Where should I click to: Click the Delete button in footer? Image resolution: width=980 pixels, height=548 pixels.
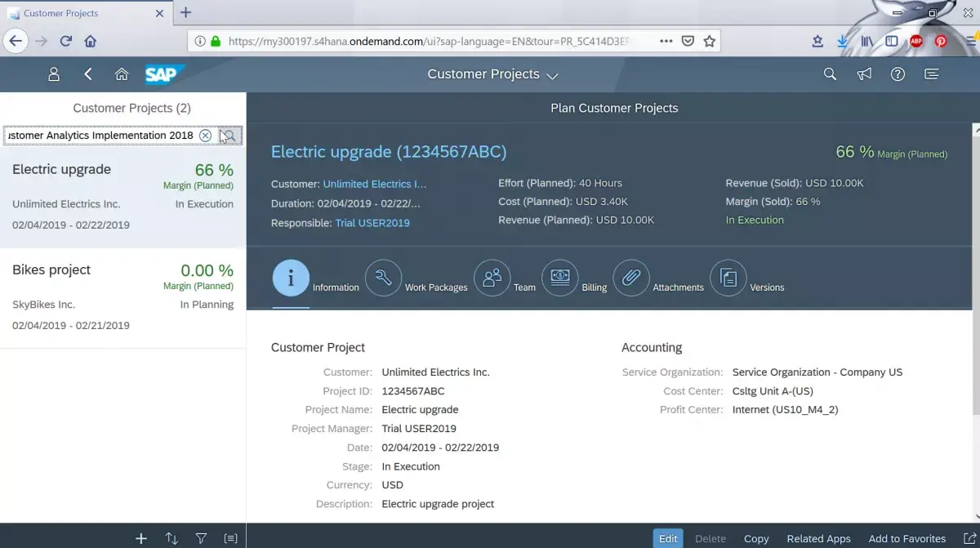710,538
